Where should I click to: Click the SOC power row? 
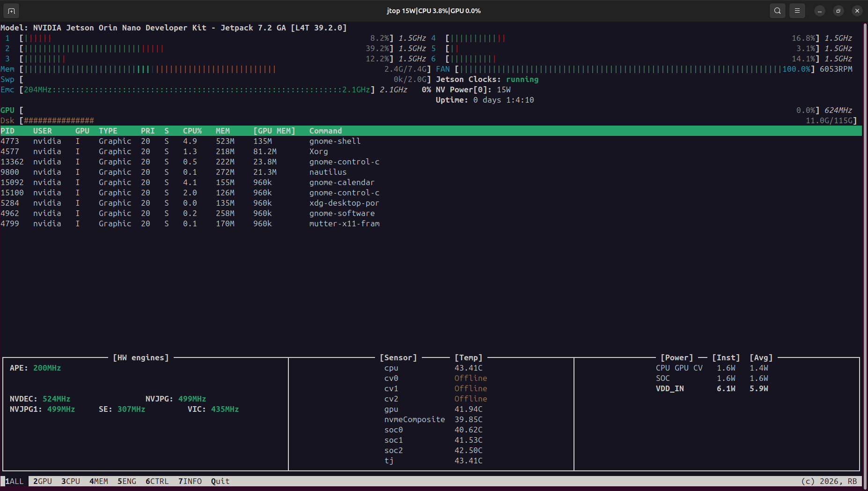click(712, 378)
